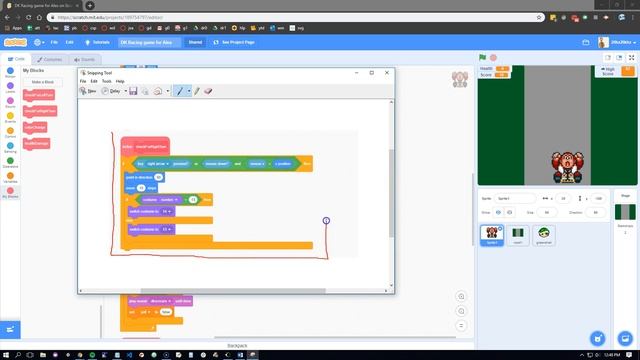
Task: Open the Backpack bar
Action: [x=237, y=345]
